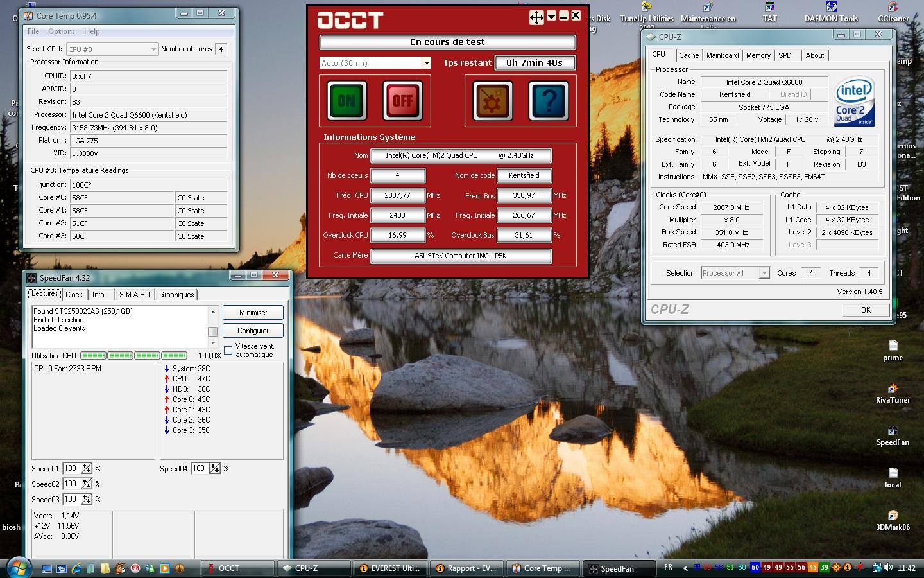The width and height of the screenshot is (924, 578).
Task: Start the OCCT test with ON button
Action: point(346,100)
